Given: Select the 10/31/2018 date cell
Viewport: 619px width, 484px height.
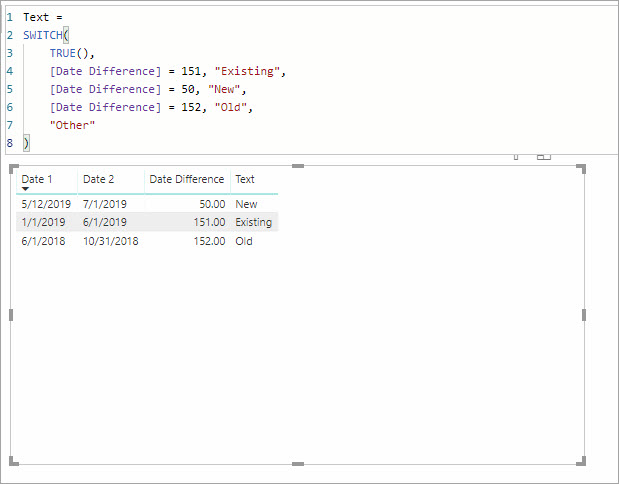Looking at the screenshot, I should [x=111, y=241].
